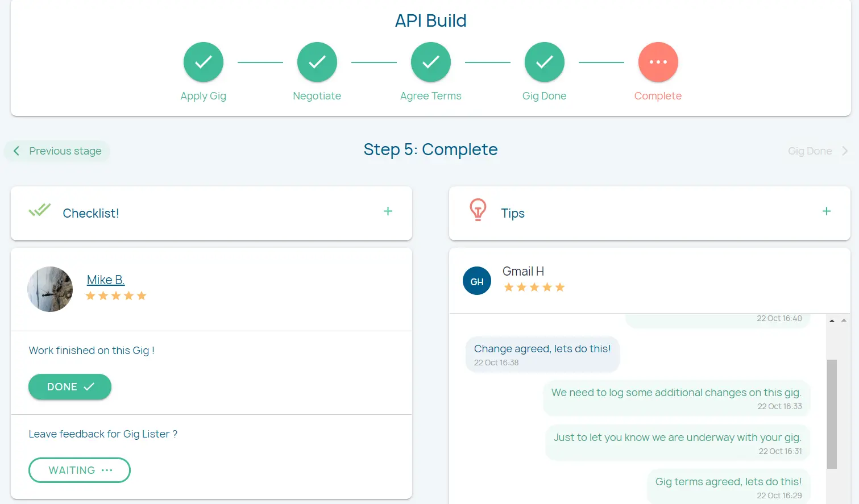Image resolution: width=859 pixels, height=504 pixels.
Task: Click the double-checkmark Checklist icon
Action: click(x=40, y=210)
